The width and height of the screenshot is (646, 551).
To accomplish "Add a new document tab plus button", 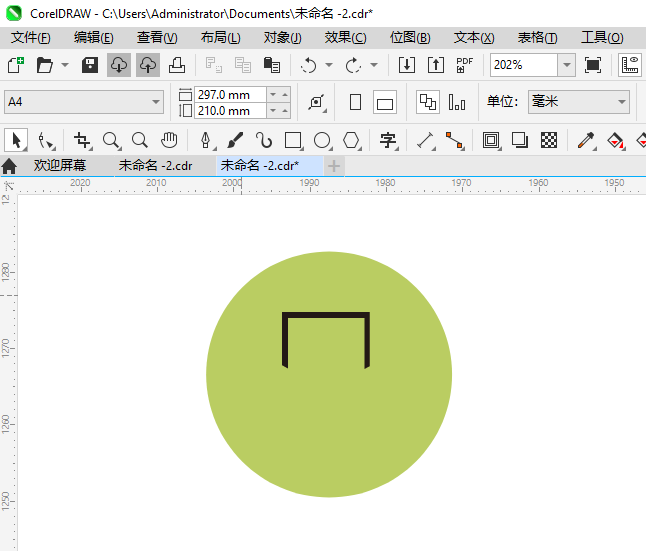I will click(x=334, y=166).
